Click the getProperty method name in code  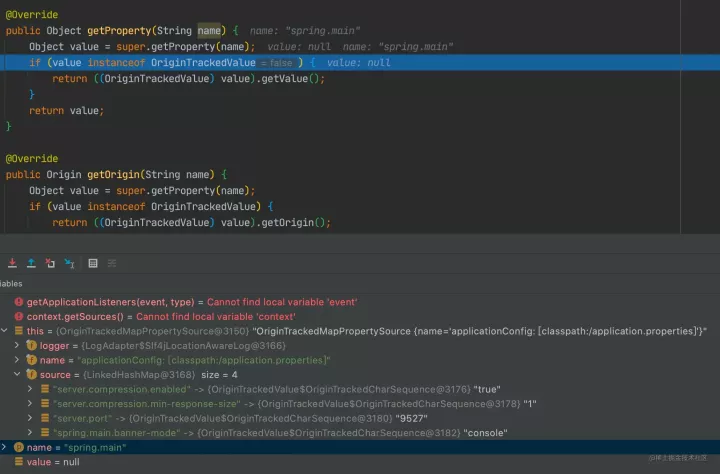click(x=119, y=31)
